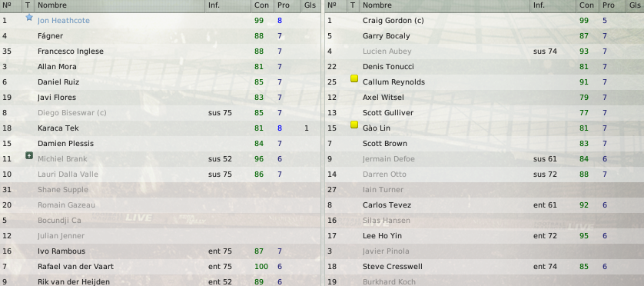Sort left table by Con column
Viewport: 644px width, 286px height.
pos(263,5)
